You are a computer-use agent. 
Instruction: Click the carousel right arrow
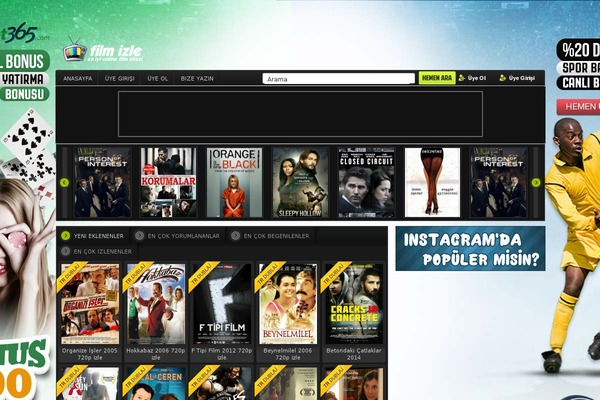[536, 183]
